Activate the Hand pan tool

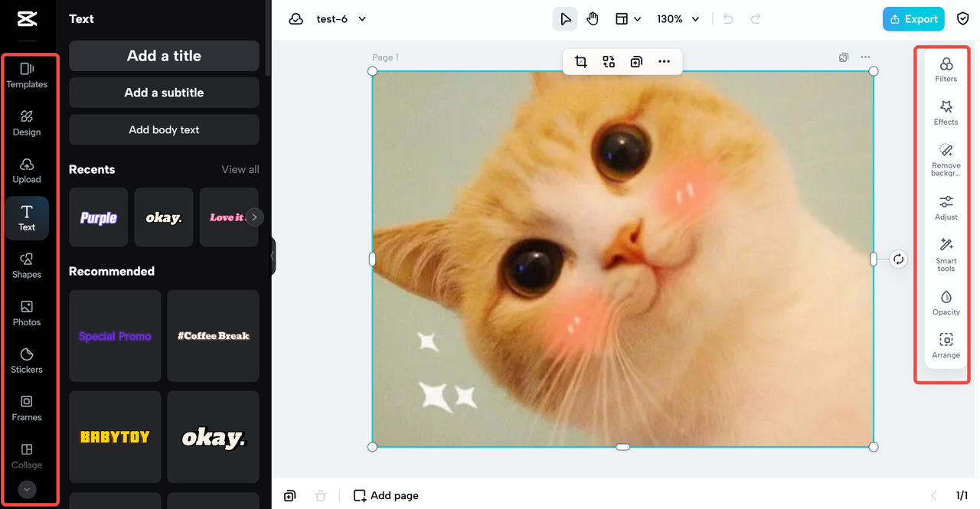pyautogui.click(x=593, y=19)
